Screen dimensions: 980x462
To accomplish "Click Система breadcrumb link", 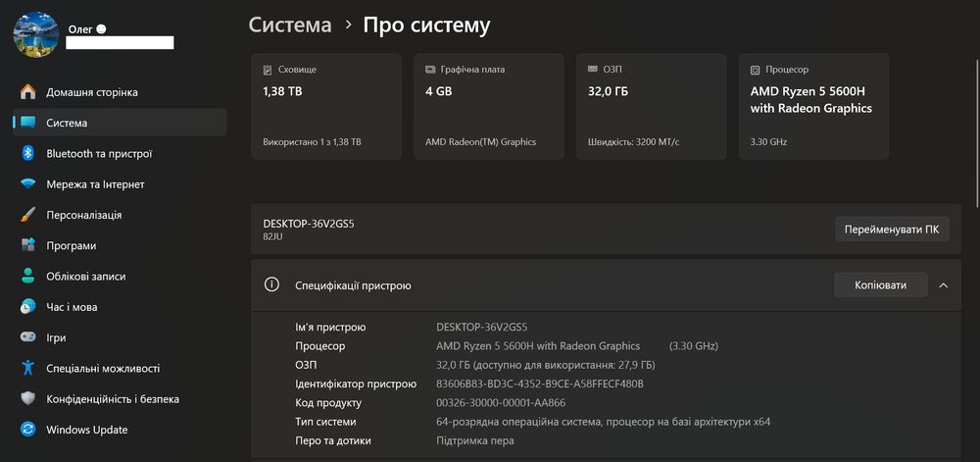I will pyautogui.click(x=290, y=25).
